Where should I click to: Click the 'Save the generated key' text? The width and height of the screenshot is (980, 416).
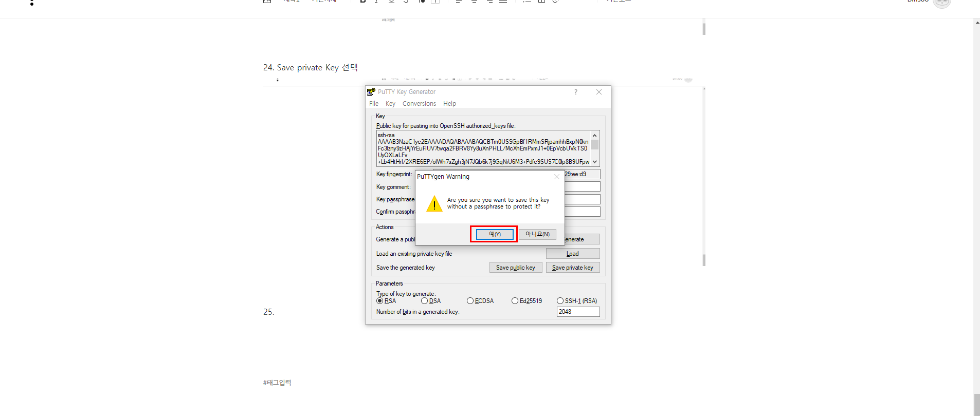coord(406,268)
